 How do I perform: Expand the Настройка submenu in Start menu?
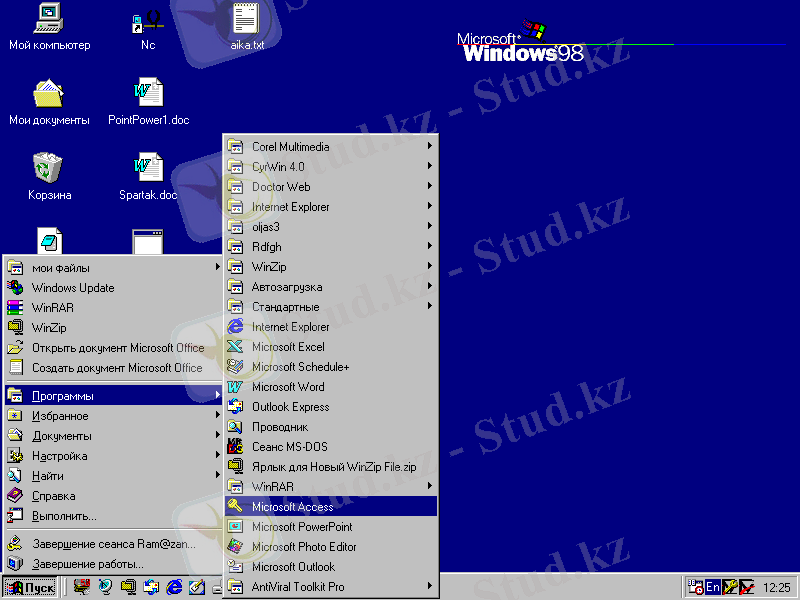(60, 456)
